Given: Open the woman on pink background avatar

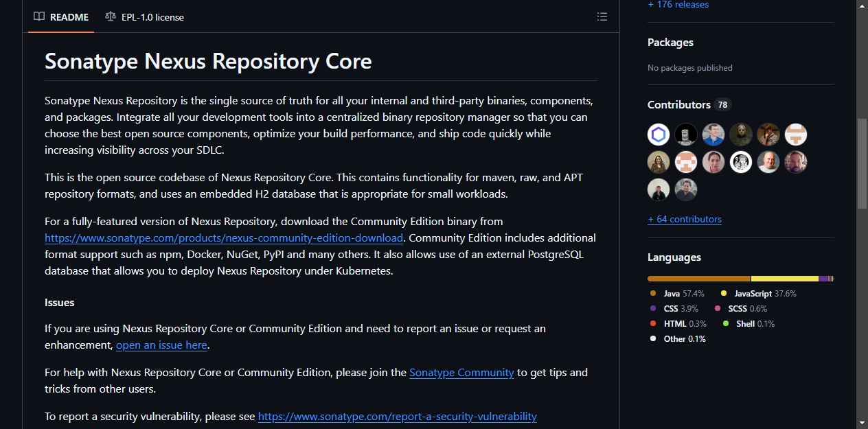Looking at the screenshot, I should click(713, 162).
